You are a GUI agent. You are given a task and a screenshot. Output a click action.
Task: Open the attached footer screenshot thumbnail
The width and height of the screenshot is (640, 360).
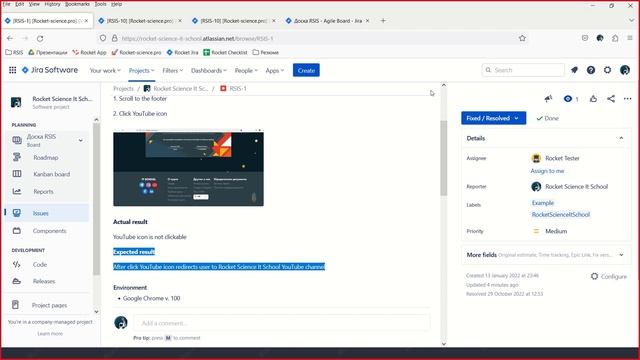(x=188, y=168)
